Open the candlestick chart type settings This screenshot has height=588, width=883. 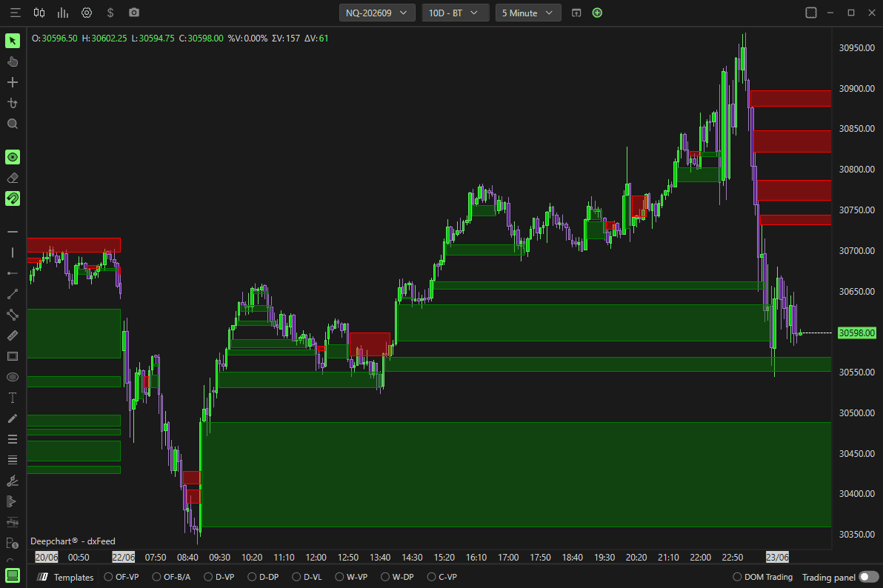[x=39, y=13]
